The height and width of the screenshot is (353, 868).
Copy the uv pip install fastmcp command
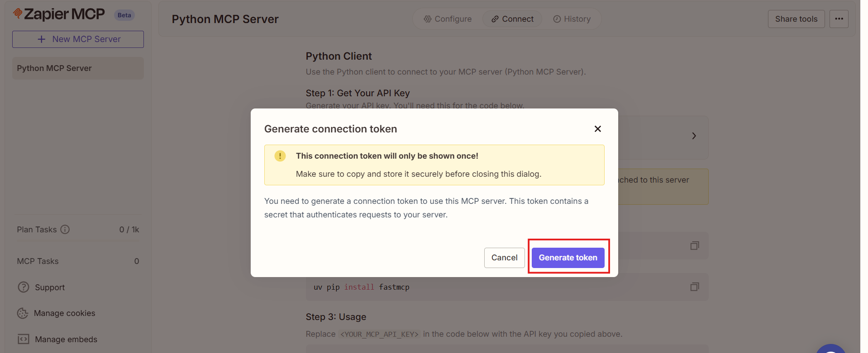click(x=694, y=287)
